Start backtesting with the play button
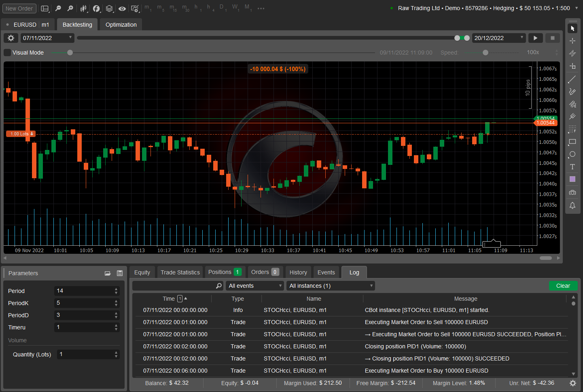Image resolution: width=583 pixels, height=392 pixels. pos(535,38)
